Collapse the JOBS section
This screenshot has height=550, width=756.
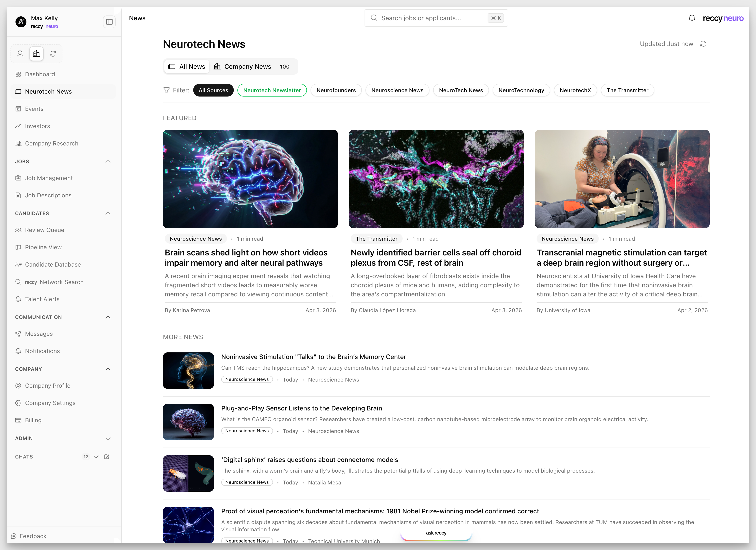pos(108,161)
